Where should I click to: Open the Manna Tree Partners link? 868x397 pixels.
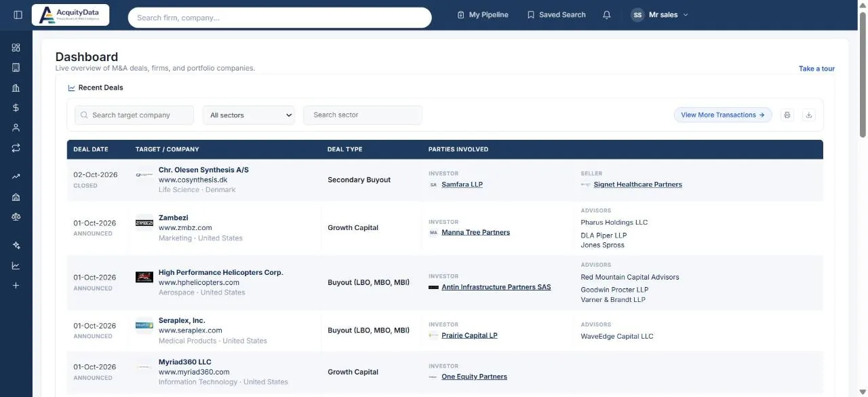pyautogui.click(x=475, y=233)
